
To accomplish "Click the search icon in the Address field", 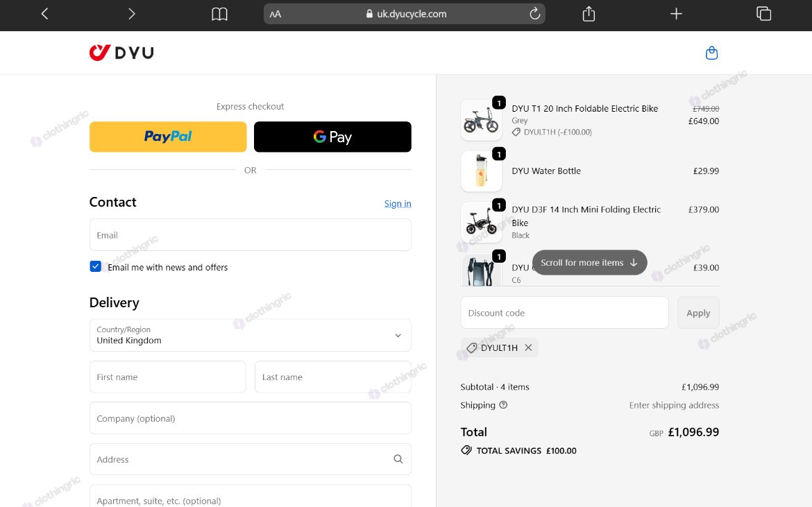I will (398, 459).
